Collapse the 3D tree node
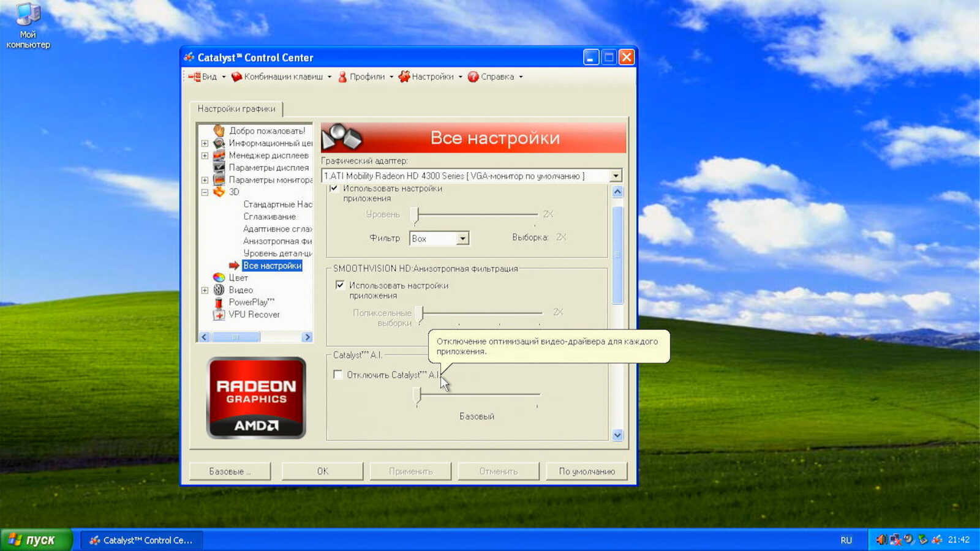The height and width of the screenshot is (551, 980). pos(205,192)
